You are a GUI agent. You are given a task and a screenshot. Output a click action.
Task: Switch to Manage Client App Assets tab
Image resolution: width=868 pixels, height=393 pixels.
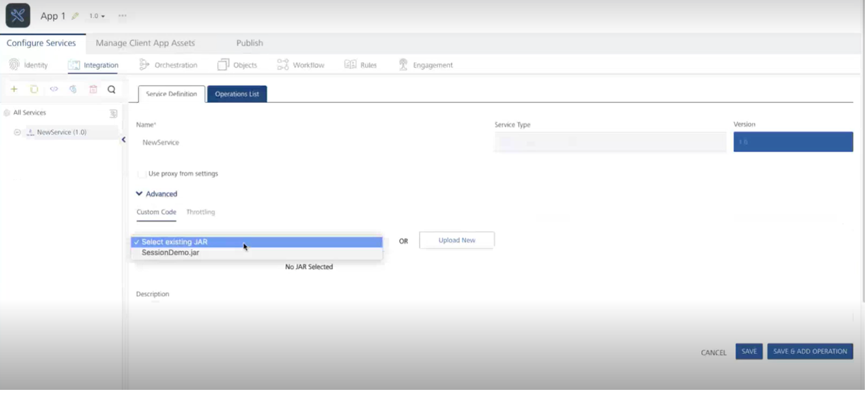tap(146, 43)
